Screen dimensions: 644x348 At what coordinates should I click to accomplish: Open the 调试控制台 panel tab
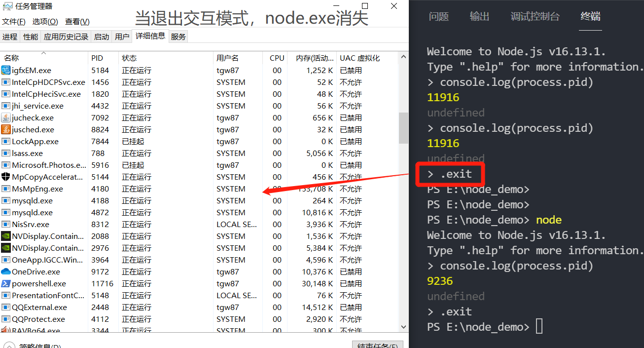coord(535,16)
